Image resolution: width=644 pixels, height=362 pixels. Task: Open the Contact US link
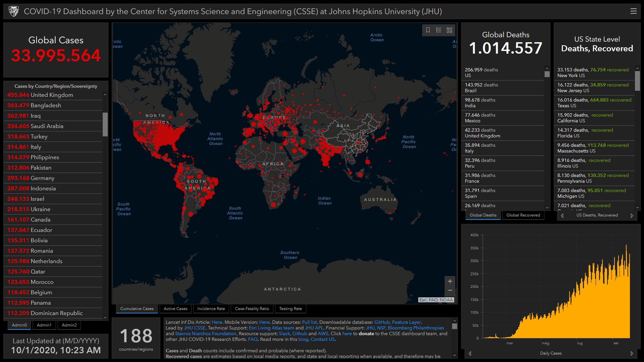[323, 339]
